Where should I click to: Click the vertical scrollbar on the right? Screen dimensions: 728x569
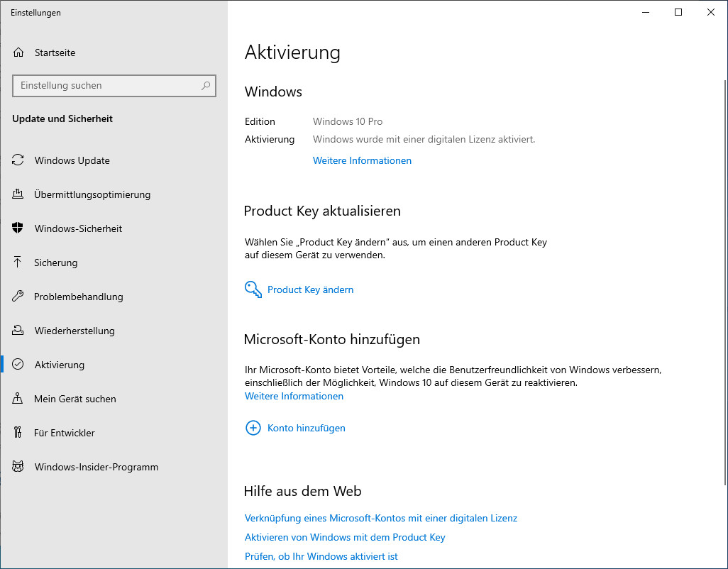726,283
